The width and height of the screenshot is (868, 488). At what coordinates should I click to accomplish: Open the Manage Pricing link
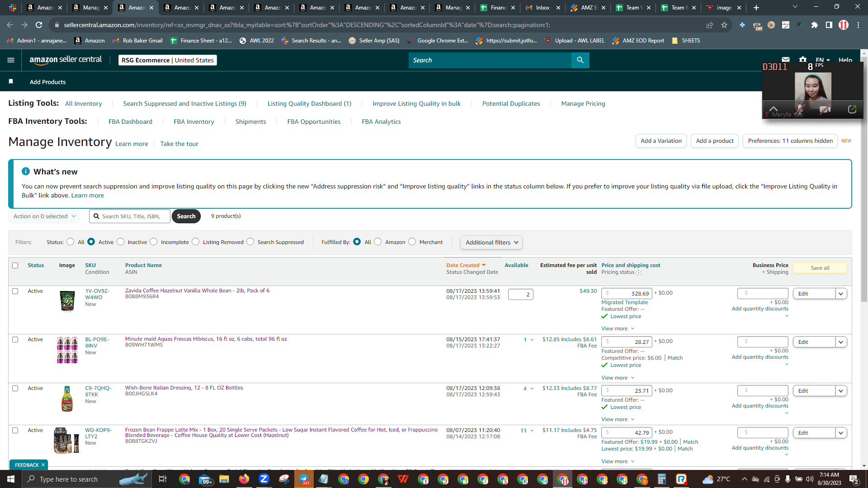click(x=583, y=103)
